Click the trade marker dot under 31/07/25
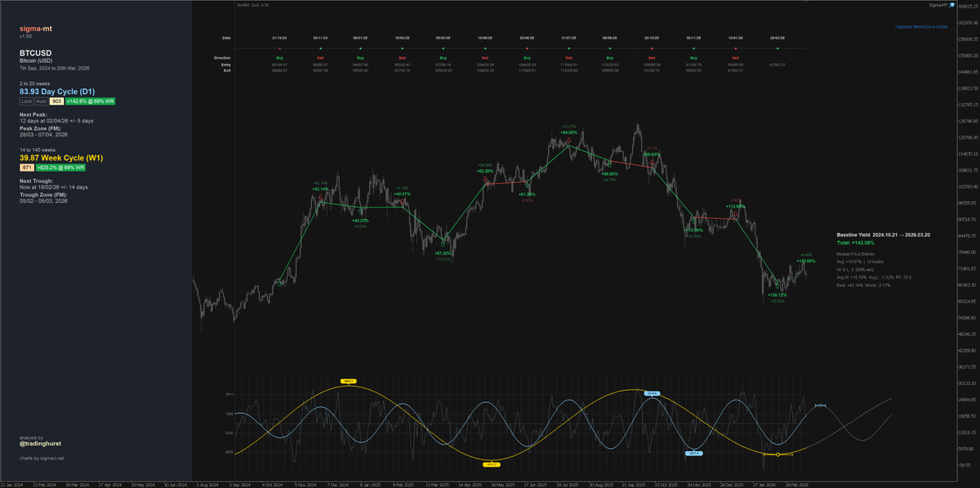 [x=569, y=48]
